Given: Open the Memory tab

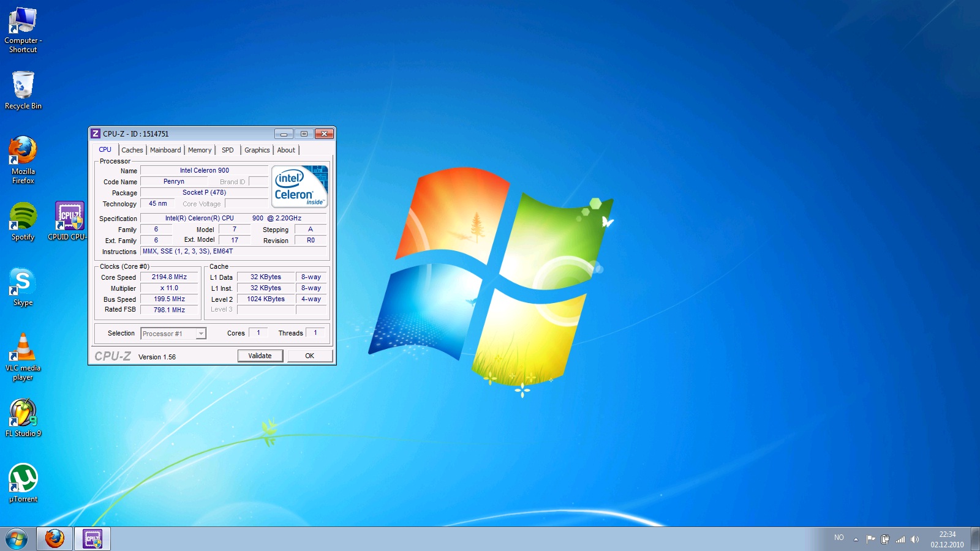Looking at the screenshot, I should click(200, 150).
